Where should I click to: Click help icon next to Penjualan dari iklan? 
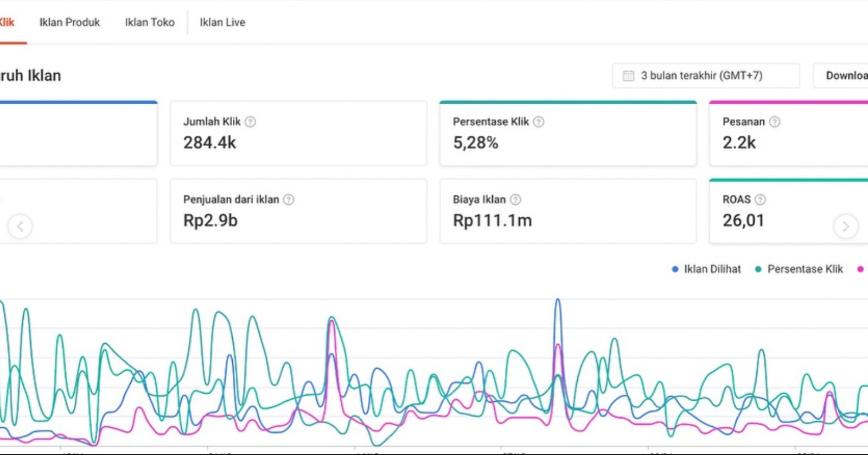click(x=289, y=199)
